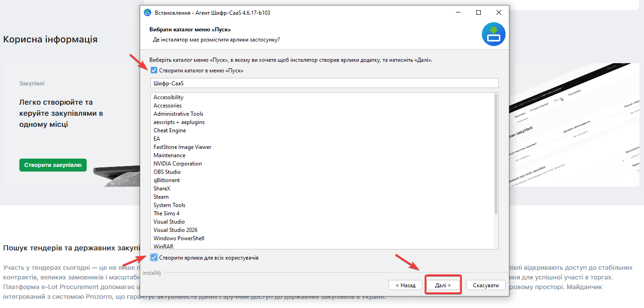Click the folder list vertical scrollbar
Image resolution: width=644 pixels, height=308 pixels.
pos(496,154)
